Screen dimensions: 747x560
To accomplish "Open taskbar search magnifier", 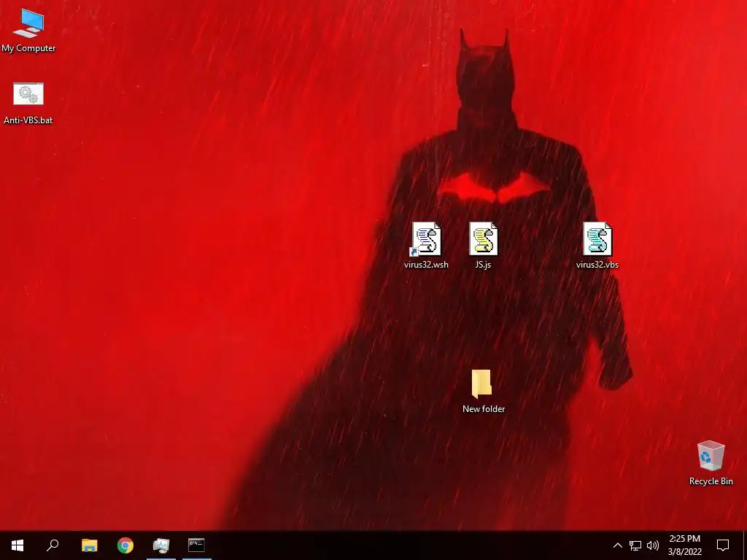I will point(53,545).
